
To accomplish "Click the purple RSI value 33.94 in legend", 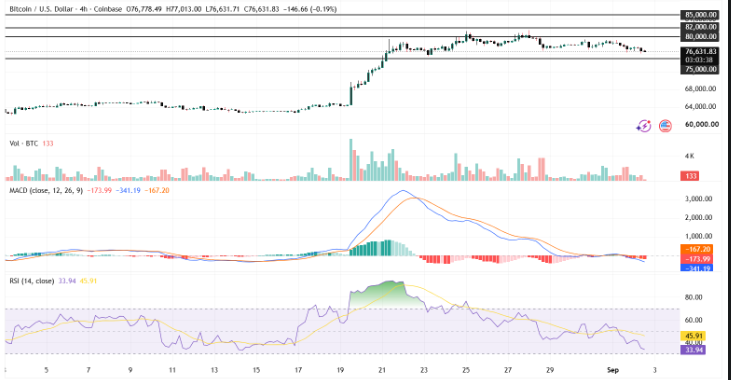I will (x=67, y=281).
